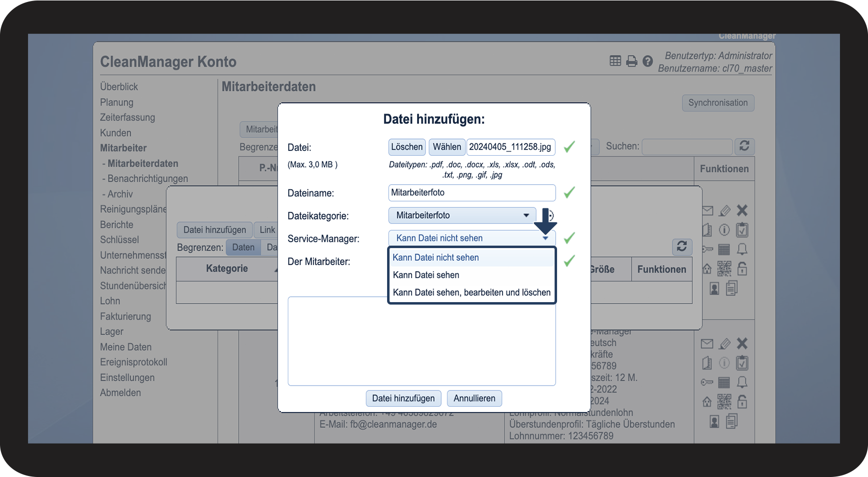Click the Annullieren button
Viewport: 868px width, 477px height.
(475, 398)
